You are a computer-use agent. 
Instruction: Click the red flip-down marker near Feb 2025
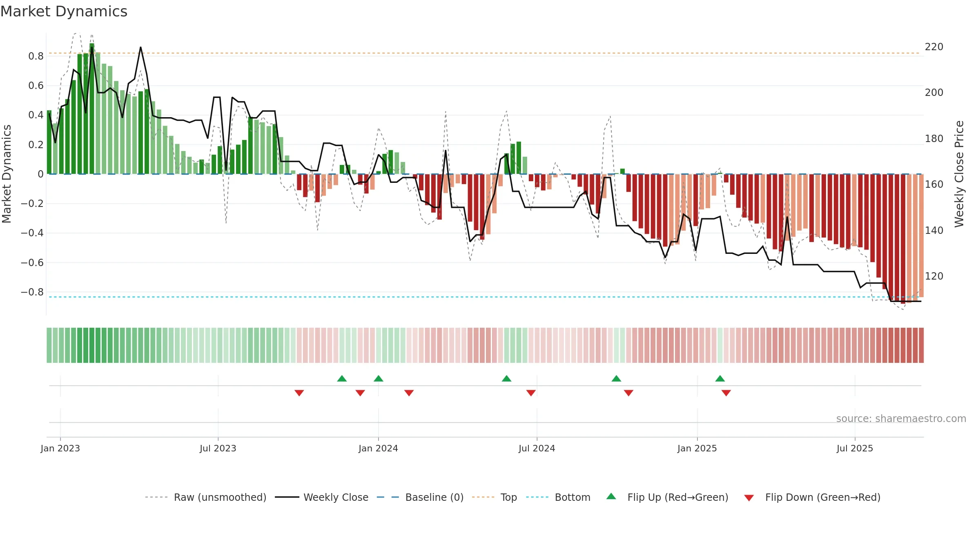point(726,393)
